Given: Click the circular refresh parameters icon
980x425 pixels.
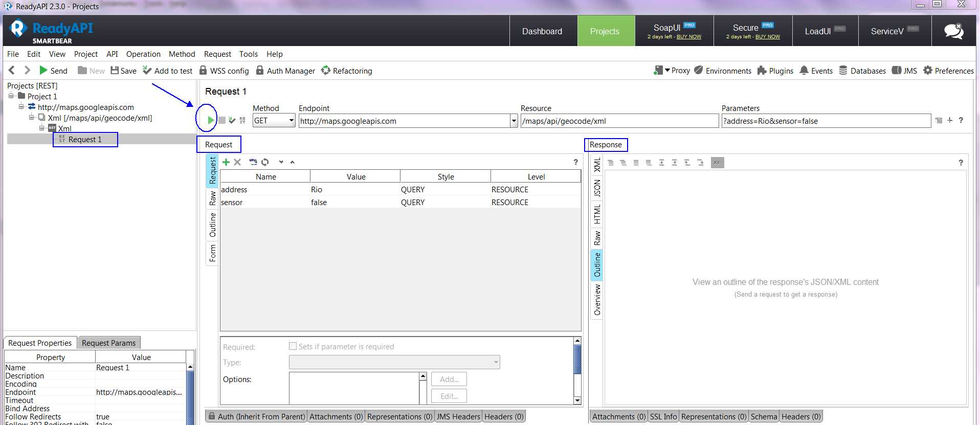Looking at the screenshot, I should click(x=265, y=162).
